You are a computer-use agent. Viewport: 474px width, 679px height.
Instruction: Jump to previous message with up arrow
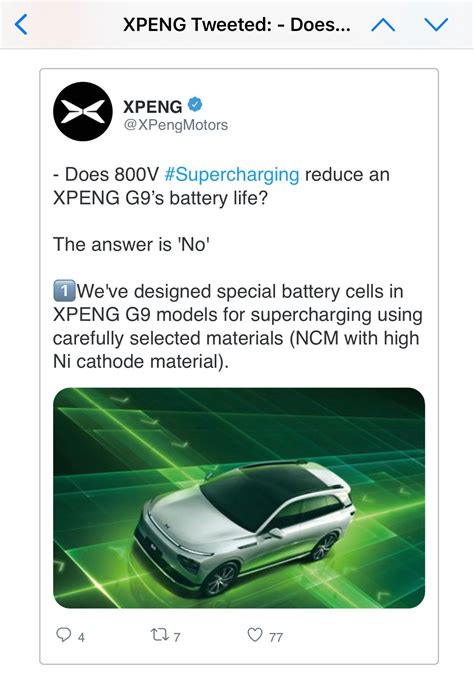[383, 25]
